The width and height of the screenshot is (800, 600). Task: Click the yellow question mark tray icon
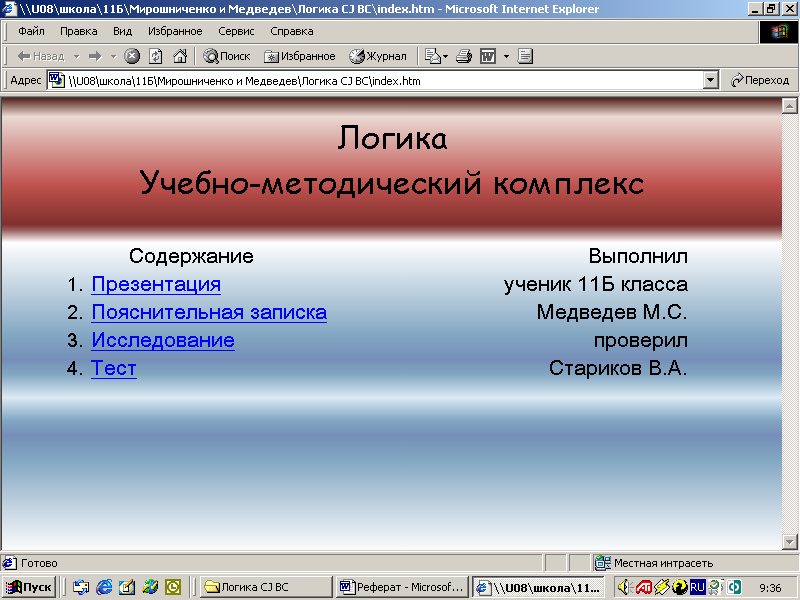(x=679, y=587)
